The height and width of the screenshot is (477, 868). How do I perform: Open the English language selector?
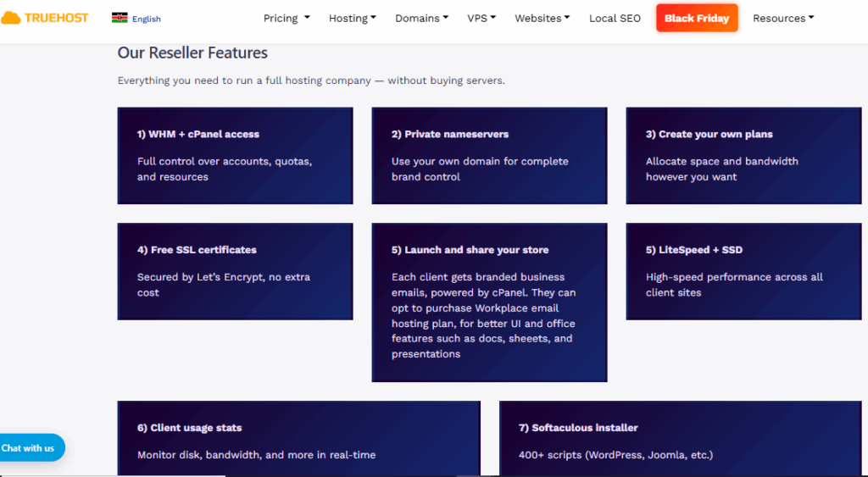[146, 19]
